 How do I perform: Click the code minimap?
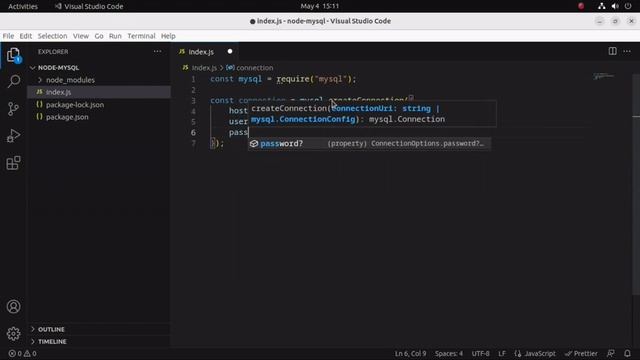(x=604, y=76)
